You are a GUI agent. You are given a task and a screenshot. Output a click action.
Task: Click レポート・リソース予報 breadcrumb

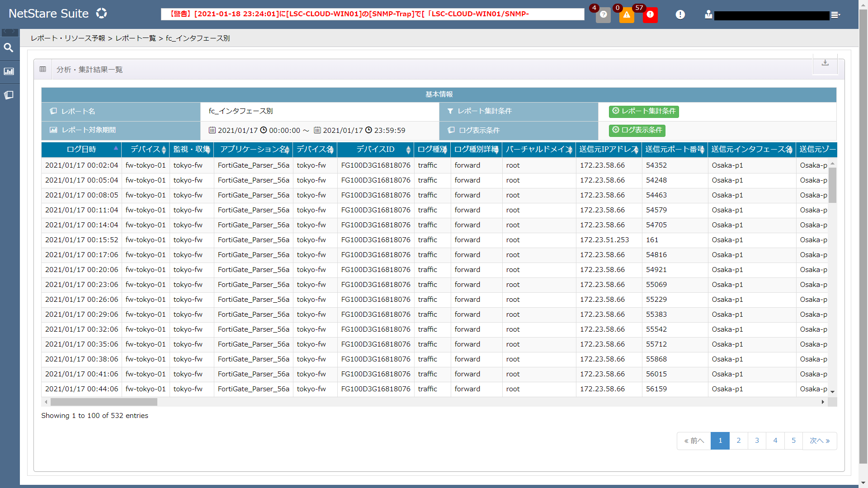tap(68, 38)
